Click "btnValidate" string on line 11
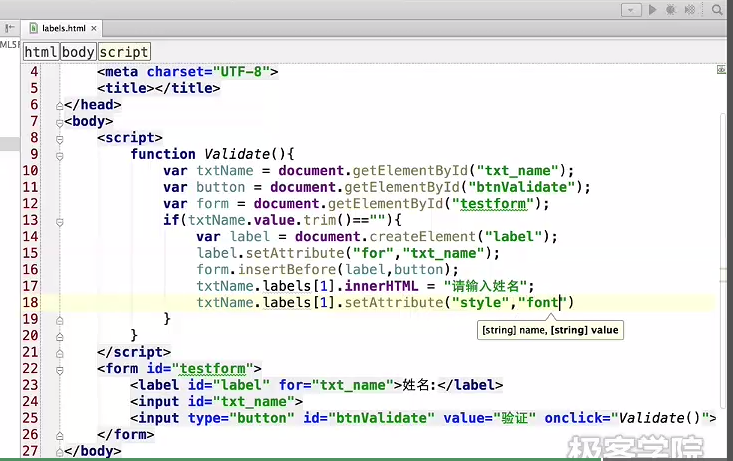733x461 pixels. pos(522,187)
